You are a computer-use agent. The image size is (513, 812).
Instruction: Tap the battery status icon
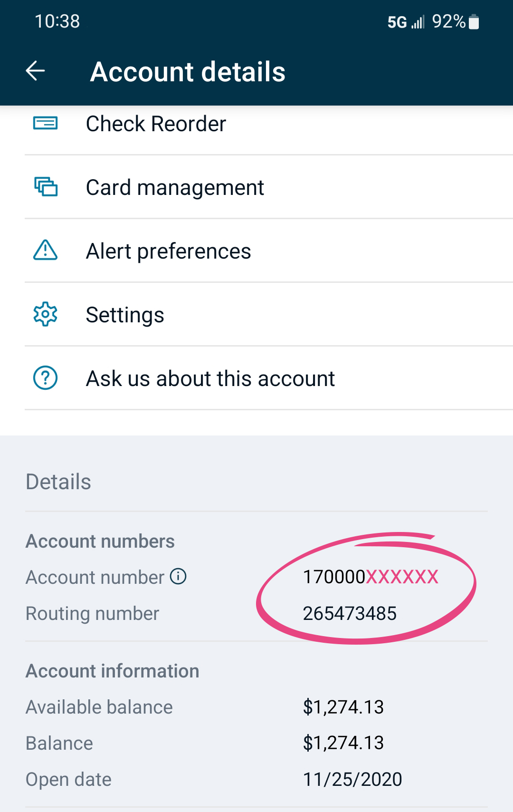point(474,22)
